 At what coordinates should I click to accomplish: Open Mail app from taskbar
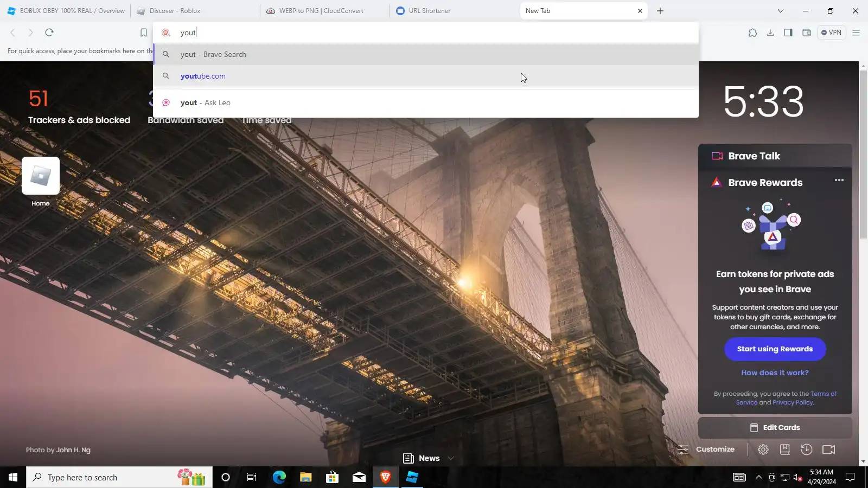tap(359, 477)
